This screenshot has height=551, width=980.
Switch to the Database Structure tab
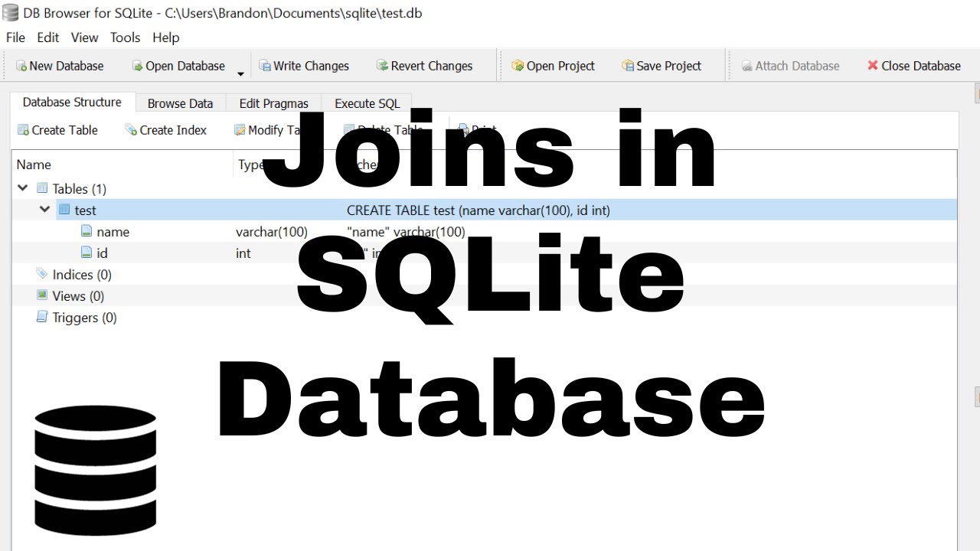pos(72,103)
